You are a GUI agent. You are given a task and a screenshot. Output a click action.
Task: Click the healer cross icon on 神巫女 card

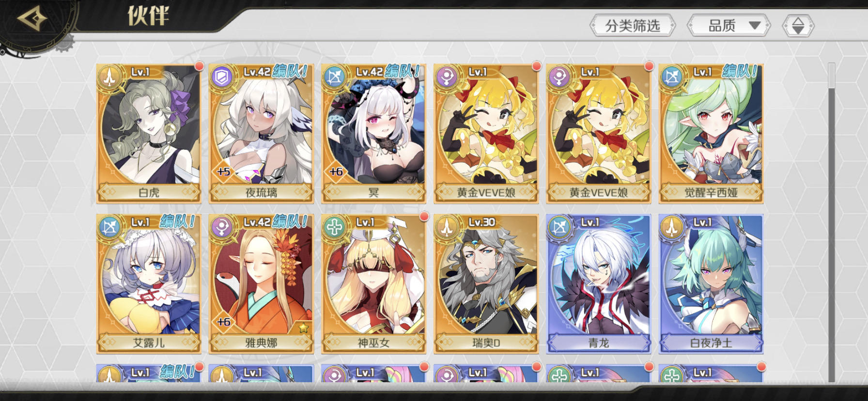point(335,227)
